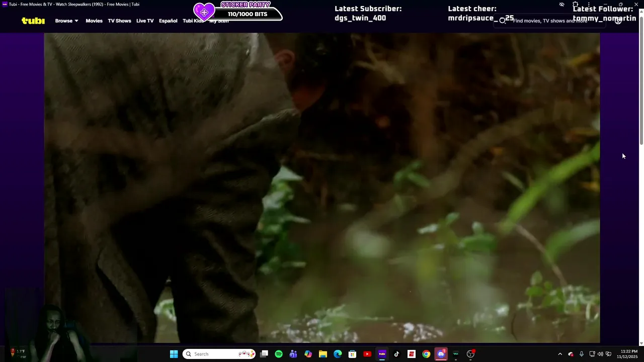This screenshot has width=644, height=362.
Task: Open the red ESPN app in taskbar
Action: [x=411, y=354]
